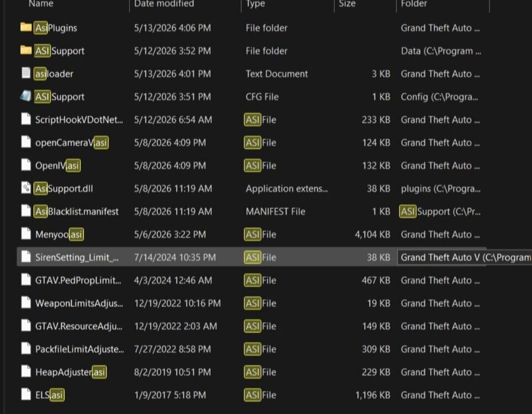This screenshot has width=532, height=414.
Task: Select the AsiBlacklist.manifest file name
Action: [77, 211]
